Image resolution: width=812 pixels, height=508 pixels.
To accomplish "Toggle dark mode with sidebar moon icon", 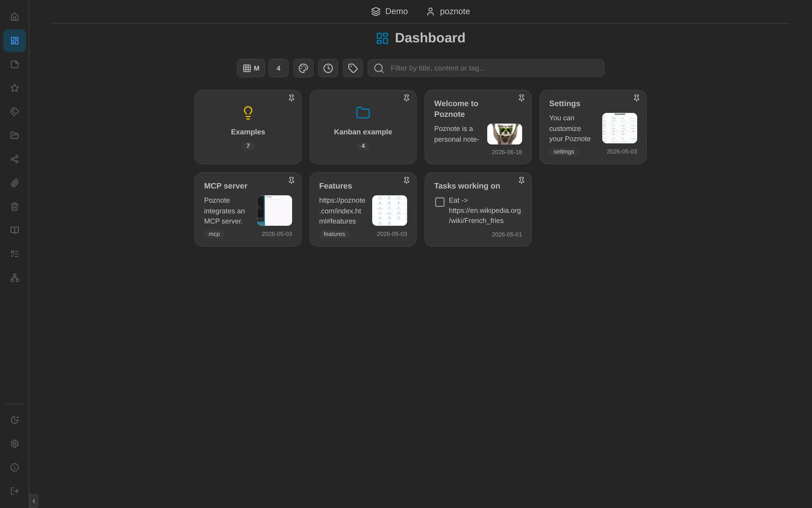I will click(15, 420).
